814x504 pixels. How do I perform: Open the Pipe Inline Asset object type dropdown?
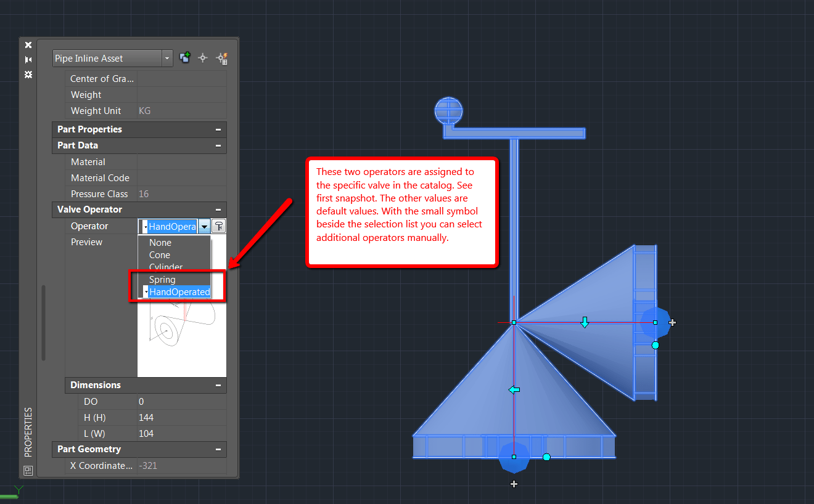167,59
